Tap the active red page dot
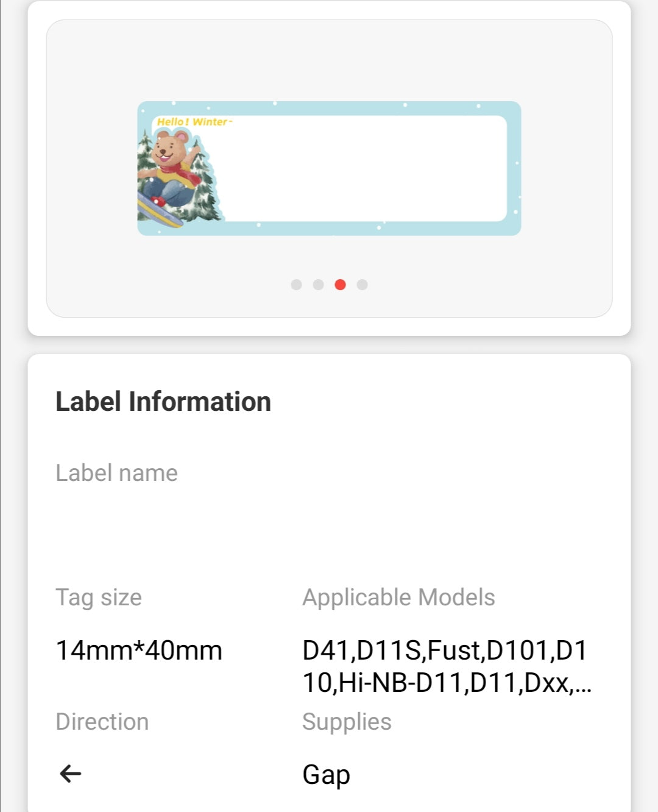 341,285
